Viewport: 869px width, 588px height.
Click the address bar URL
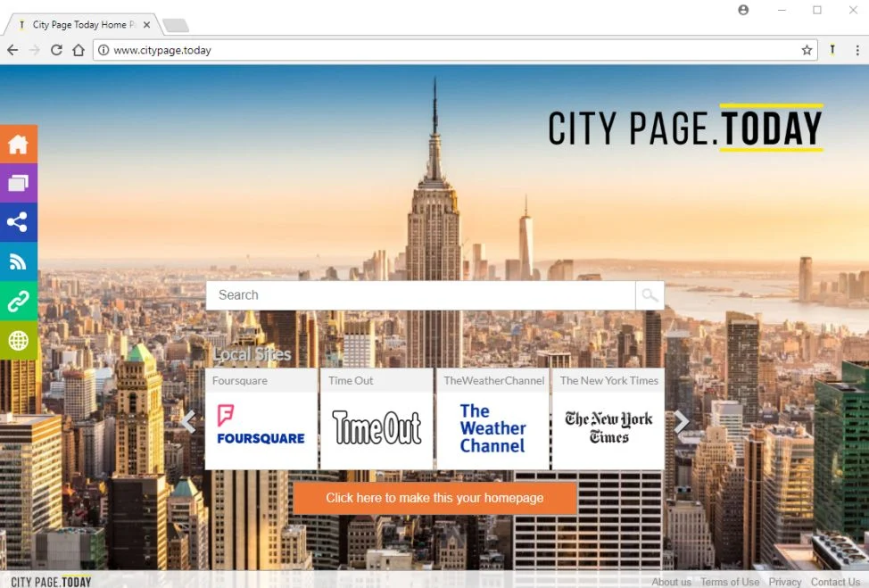[x=162, y=51]
